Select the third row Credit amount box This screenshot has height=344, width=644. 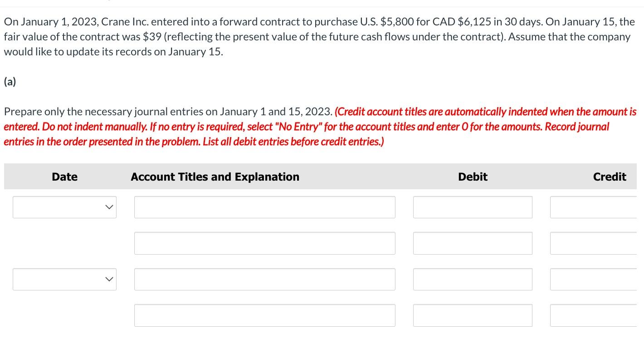(594, 279)
